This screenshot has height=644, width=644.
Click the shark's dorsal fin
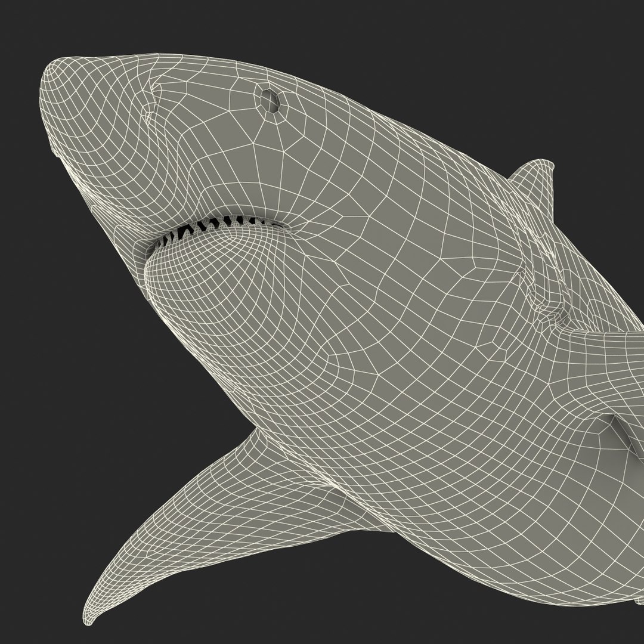tap(534, 187)
